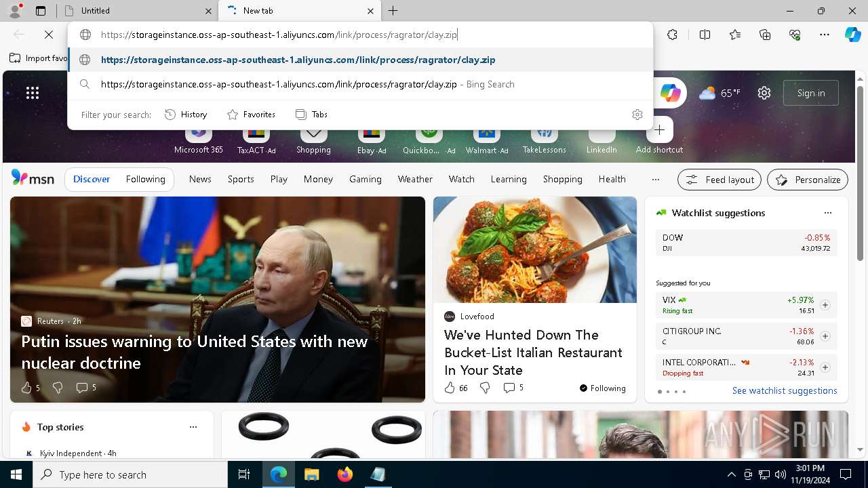Viewport: 868px width, 488px height.
Task: Open the meatball spaghetti article image
Action: click(535, 250)
